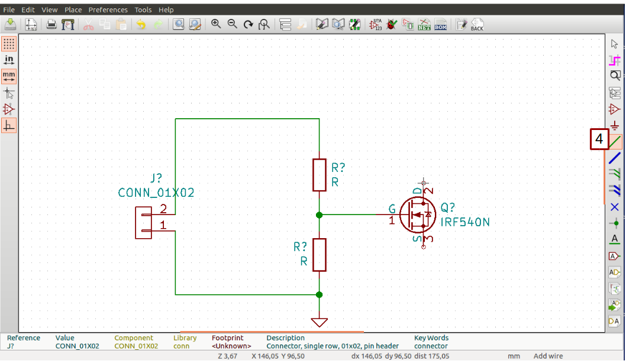Select the No Connect flag tool
626x364 pixels.
point(614,207)
